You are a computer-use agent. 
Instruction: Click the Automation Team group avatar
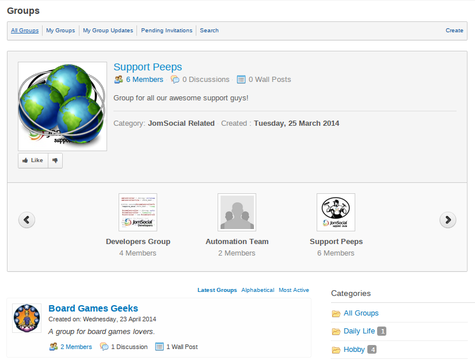[x=237, y=212]
